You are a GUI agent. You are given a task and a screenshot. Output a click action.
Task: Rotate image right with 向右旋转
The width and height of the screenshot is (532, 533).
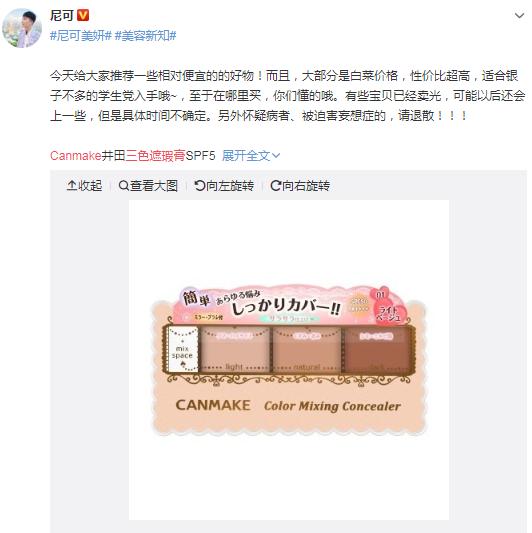[300, 186]
